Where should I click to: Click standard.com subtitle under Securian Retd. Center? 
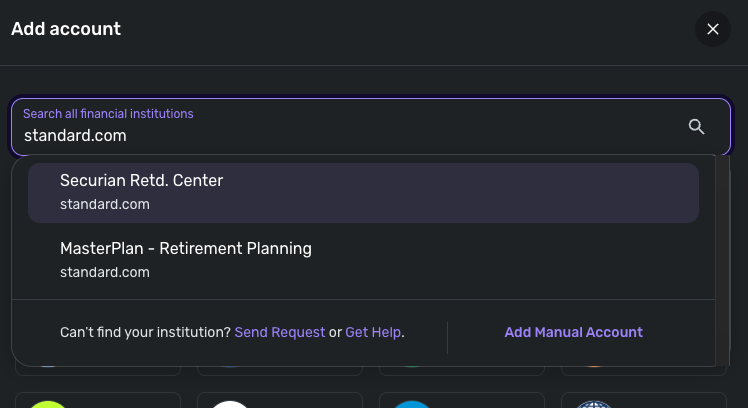pos(105,204)
